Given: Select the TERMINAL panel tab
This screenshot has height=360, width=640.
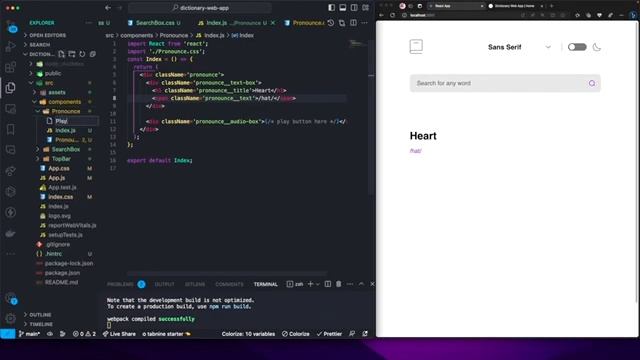Looking at the screenshot, I should point(265,284).
